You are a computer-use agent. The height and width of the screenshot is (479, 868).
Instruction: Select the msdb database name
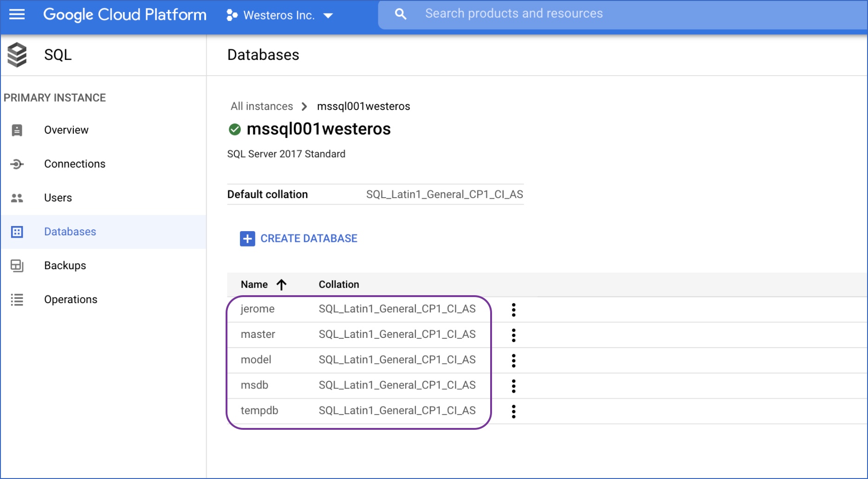[254, 385]
